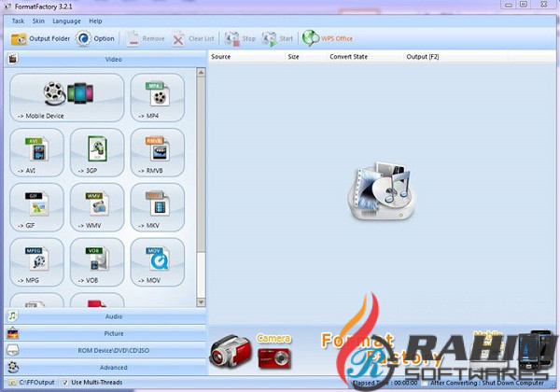Choose convert to WMV
Viewport: 560px width, 392px height.
pos(97,207)
